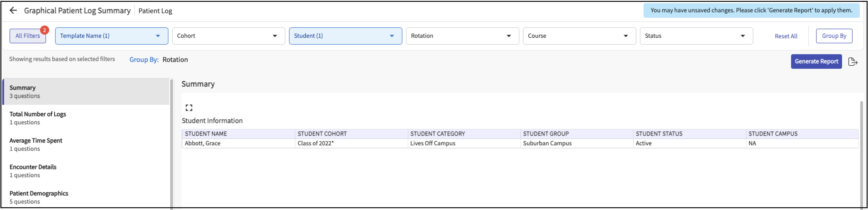Expand the Cohort filter dropdown
Viewport: 868px width, 210px height.
(x=228, y=36)
